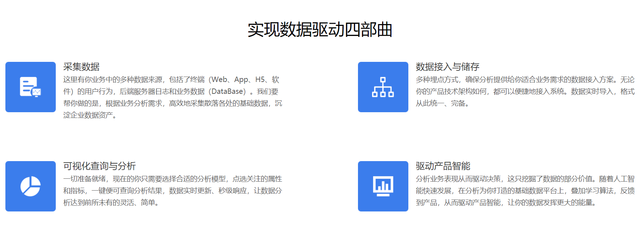Screen dimensions: 644x228
Task: Select the 数据接入与储存 heading
Action: pos(447,67)
